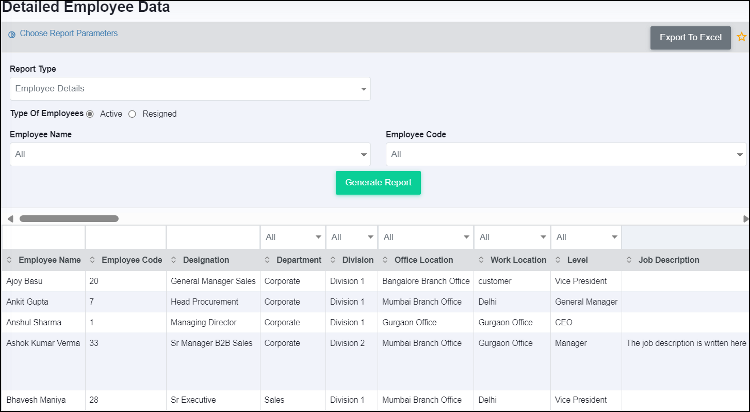Click Ankit Gupta's General Manager level cell
The height and width of the screenshot is (412, 750).
586,302
